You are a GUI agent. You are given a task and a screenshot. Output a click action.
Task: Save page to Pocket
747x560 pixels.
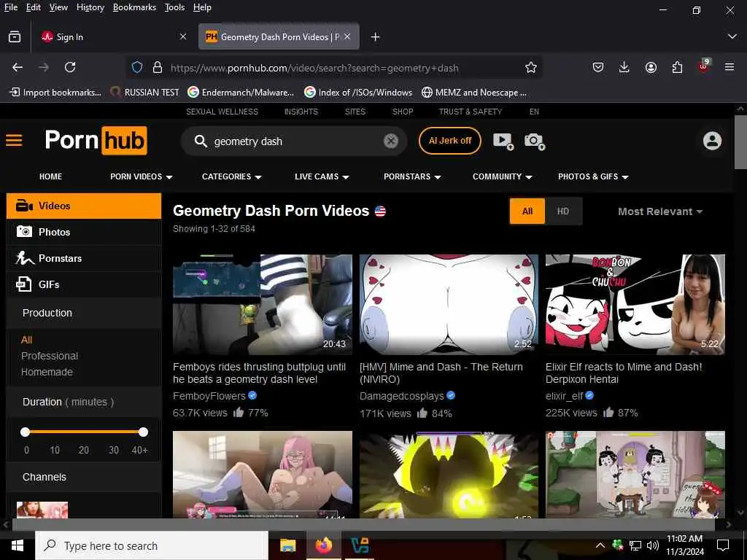tap(598, 67)
